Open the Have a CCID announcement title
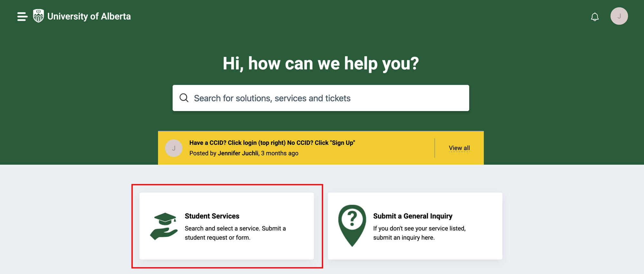The width and height of the screenshot is (644, 274). pos(272,143)
